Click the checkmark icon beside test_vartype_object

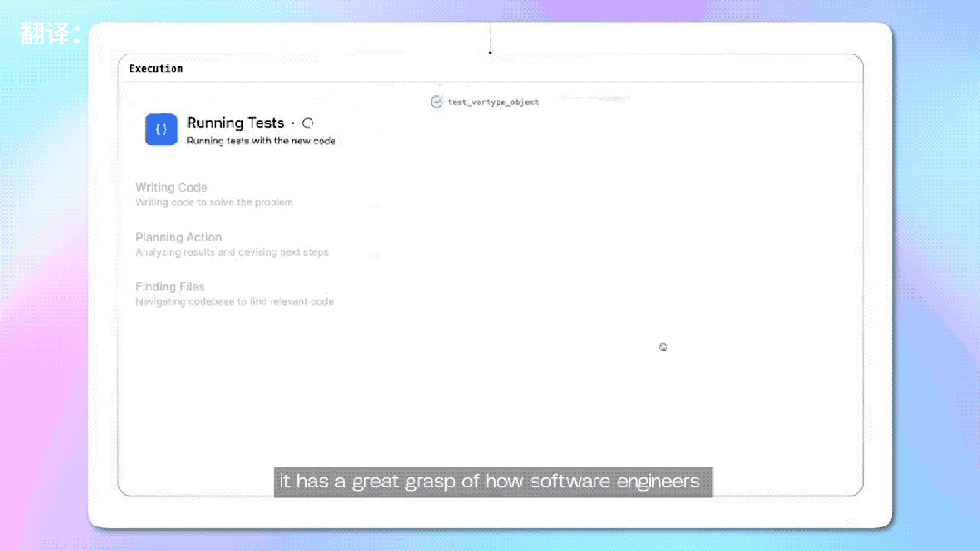coord(436,103)
